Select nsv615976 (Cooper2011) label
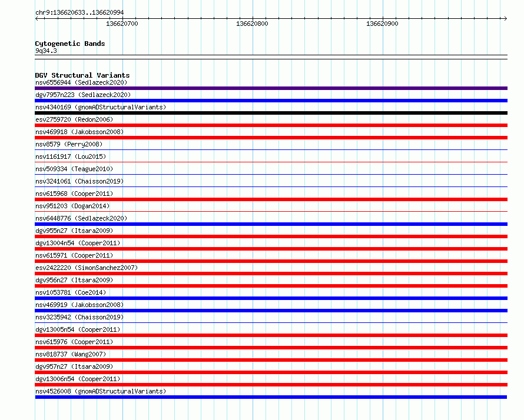This screenshot has height=420, width=524. tap(74, 342)
